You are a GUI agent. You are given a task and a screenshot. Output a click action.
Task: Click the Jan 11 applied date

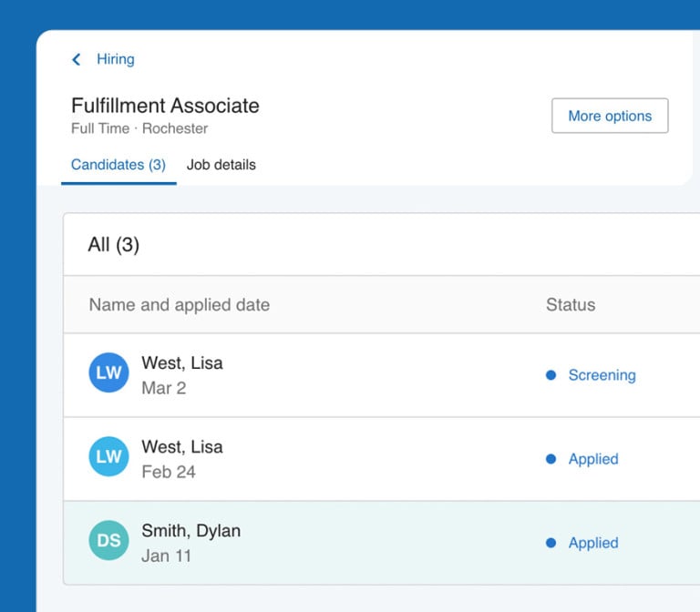pos(166,556)
